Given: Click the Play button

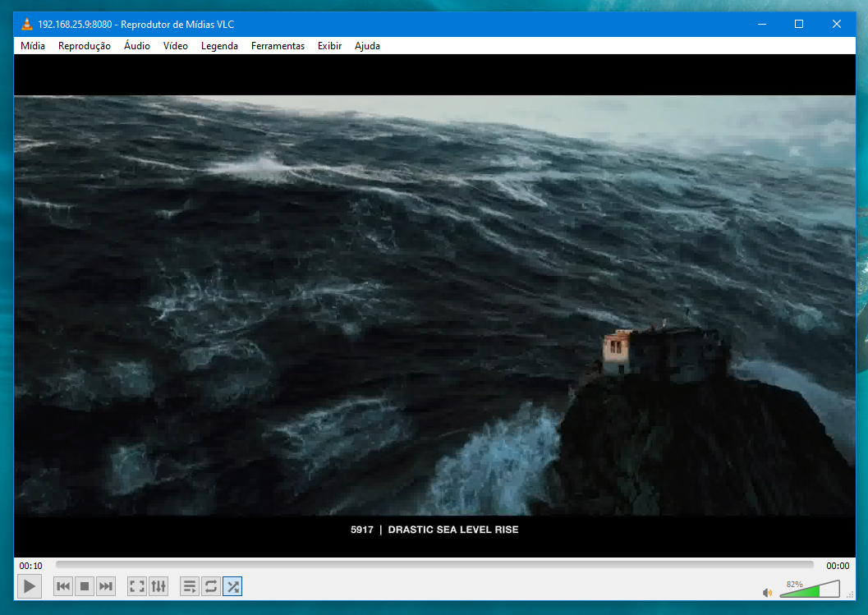Looking at the screenshot, I should point(30,586).
